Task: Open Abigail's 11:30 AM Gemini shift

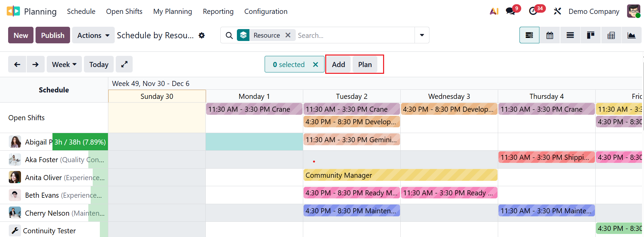Action: tap(352, 139)
